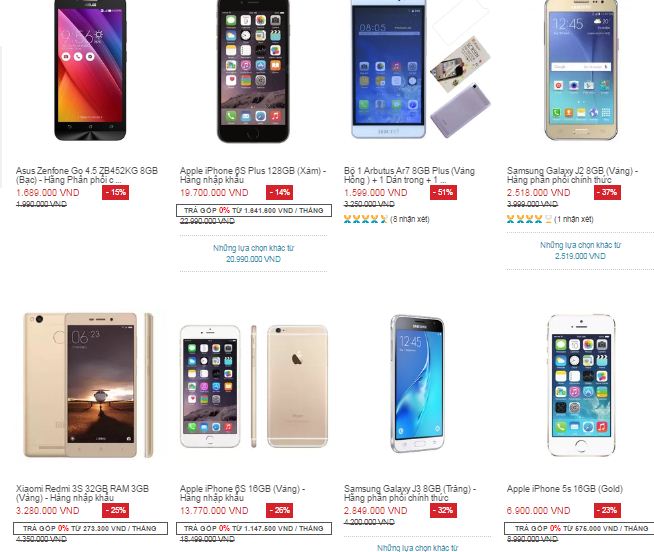654x552 pixels.
Task: Click installment offer from 1.841.600 VND monthly
Action: click(254, 210)
